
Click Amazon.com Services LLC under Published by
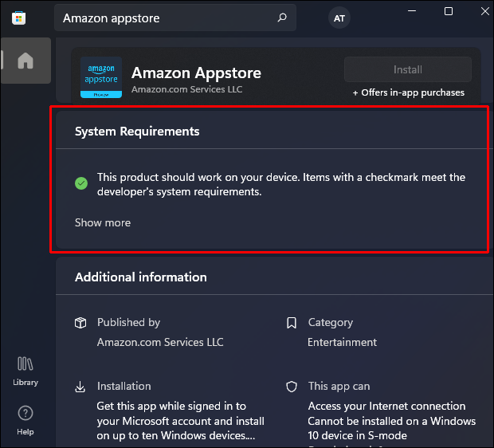click(x=160, y=342)
